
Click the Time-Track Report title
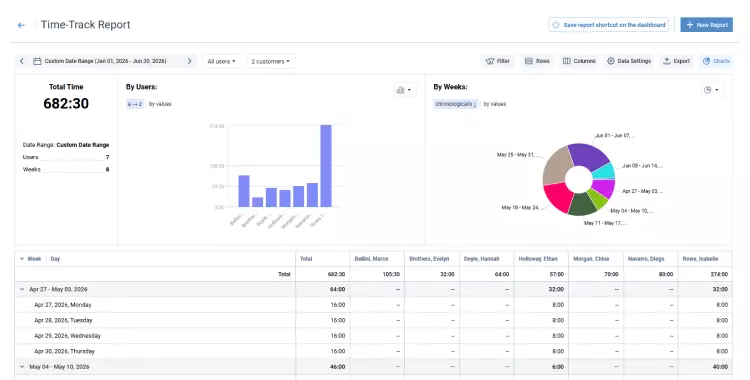[85, 25]
